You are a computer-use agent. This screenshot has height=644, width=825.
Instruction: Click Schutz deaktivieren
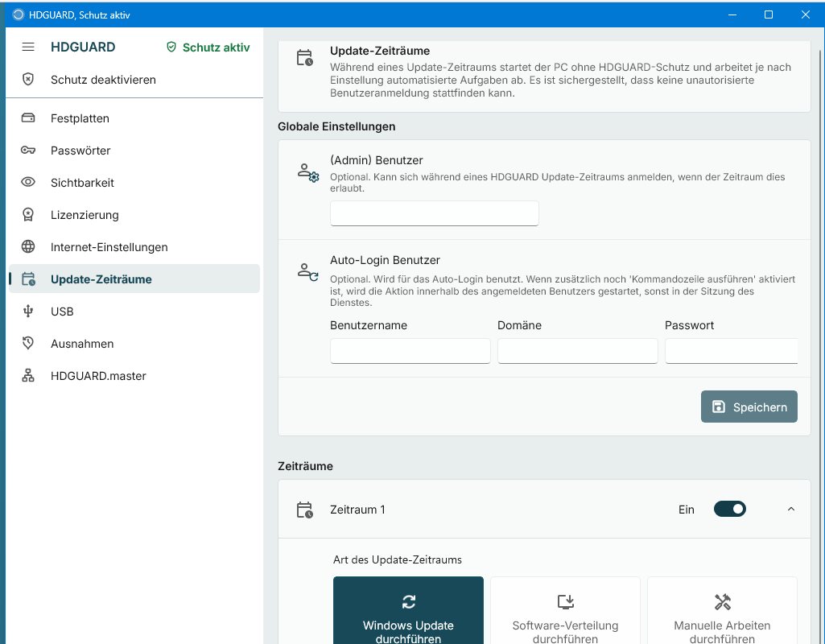click(134, 80)
